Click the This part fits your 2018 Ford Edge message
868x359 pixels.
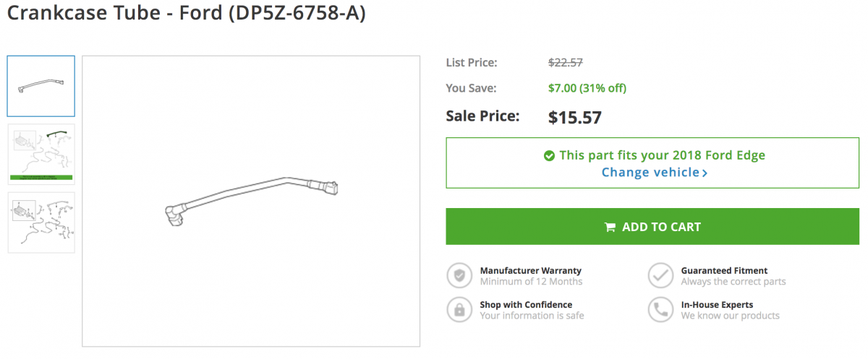(x=662, y=155)
